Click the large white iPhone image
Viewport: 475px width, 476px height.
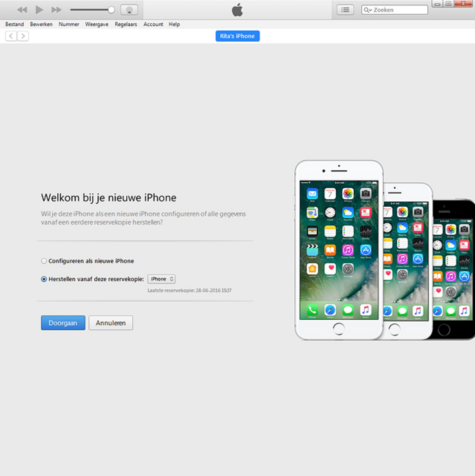tap(339, 250)
